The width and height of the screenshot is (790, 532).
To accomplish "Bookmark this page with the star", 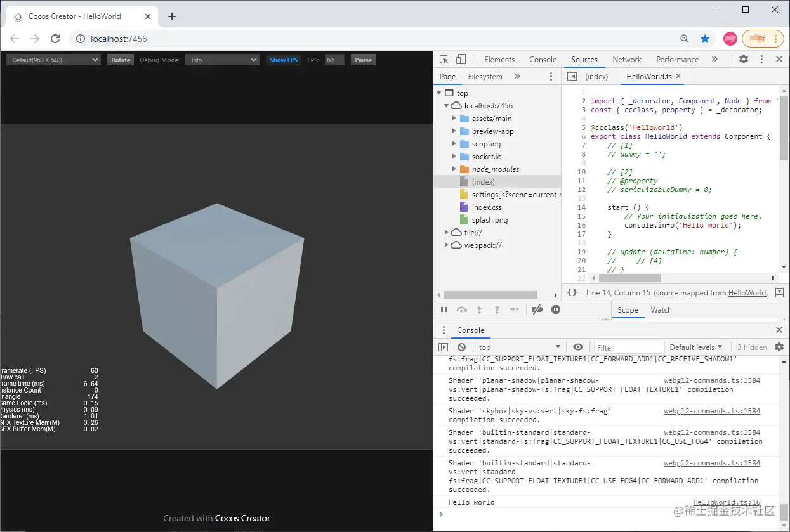I will click(x=704, y=39).
